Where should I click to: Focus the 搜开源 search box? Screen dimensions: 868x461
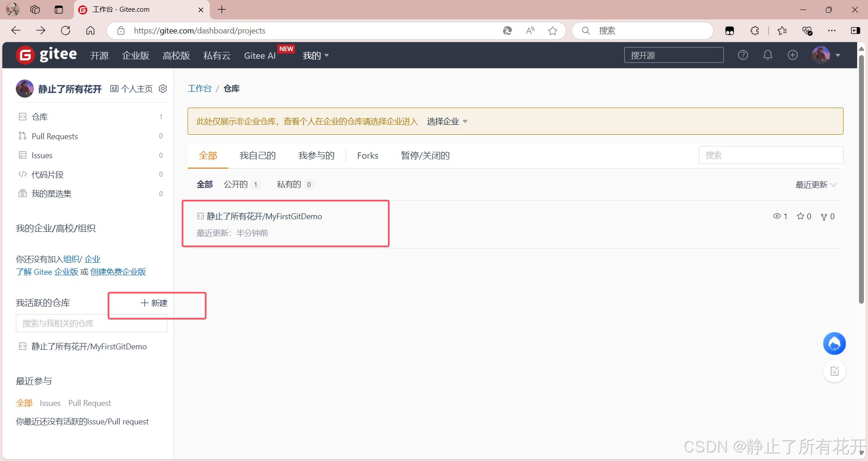pyautogui.click(x=674, y=55)
